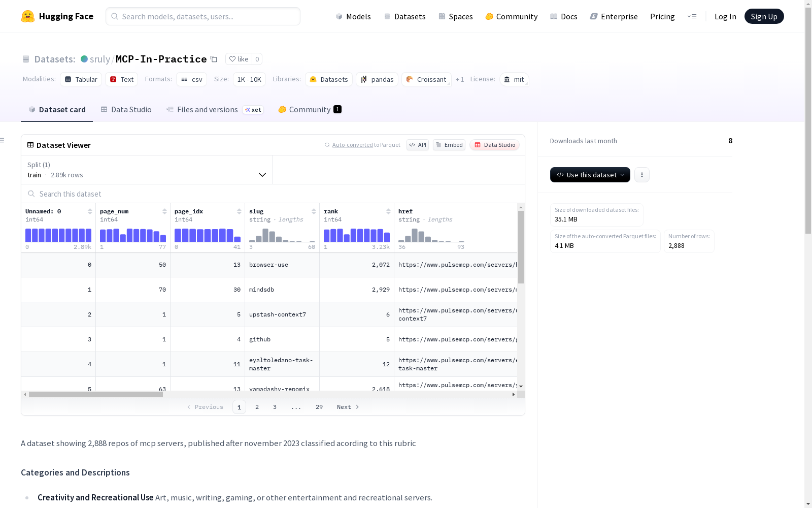The image size is (812, 508).
Task: Open Community in the top navigation
Action: (x=512, y=16)
